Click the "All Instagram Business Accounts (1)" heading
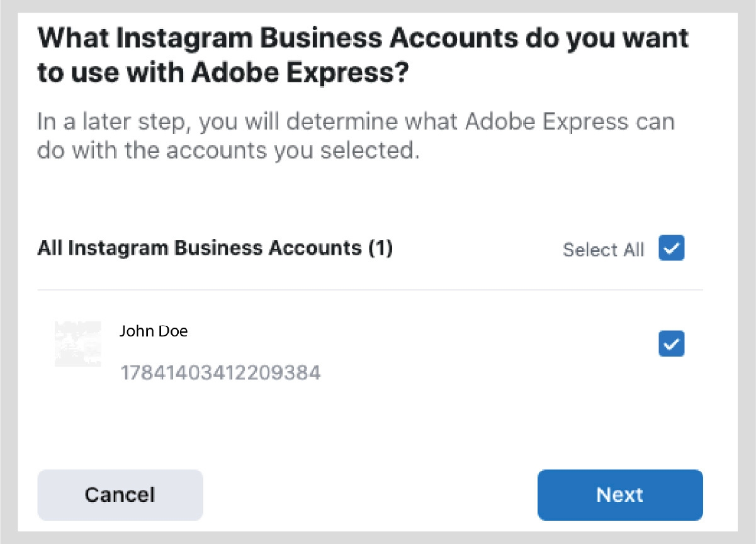This screenshot has width=756, height=544. point(215,248)
